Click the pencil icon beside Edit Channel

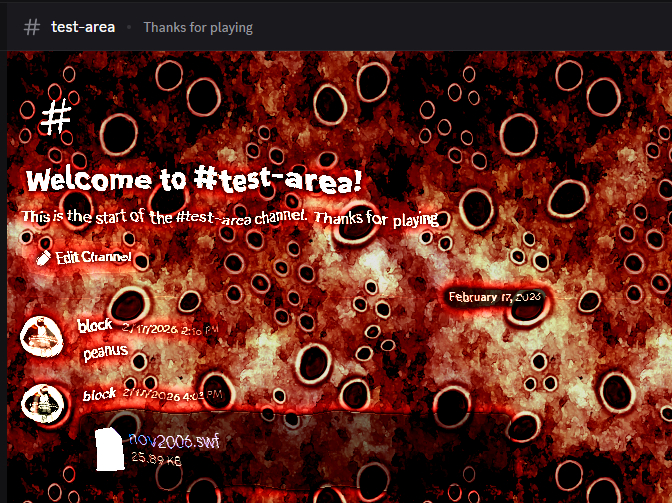(43, 257)
